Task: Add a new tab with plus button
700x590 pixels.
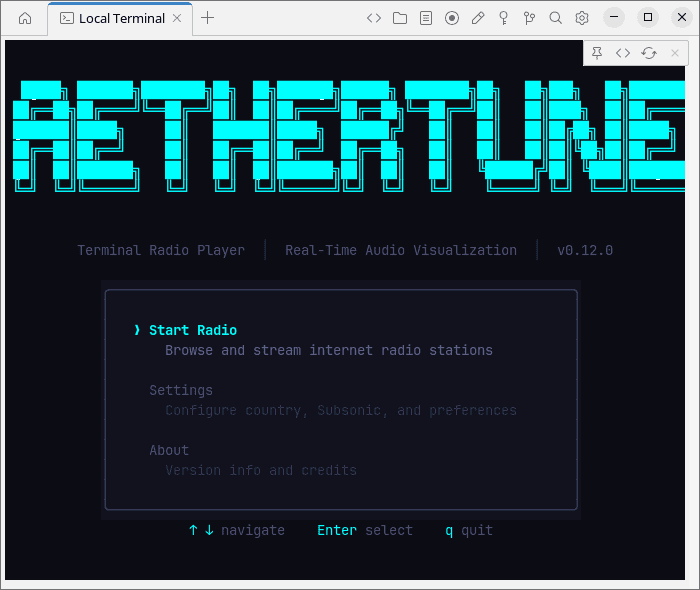Action: pyautogui.click(x=208, y=18)
